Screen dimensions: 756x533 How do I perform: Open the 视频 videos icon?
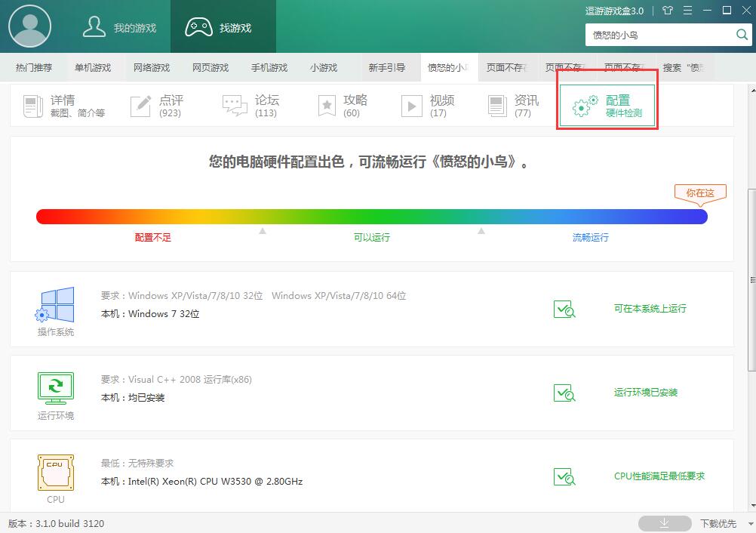point(411,106)
